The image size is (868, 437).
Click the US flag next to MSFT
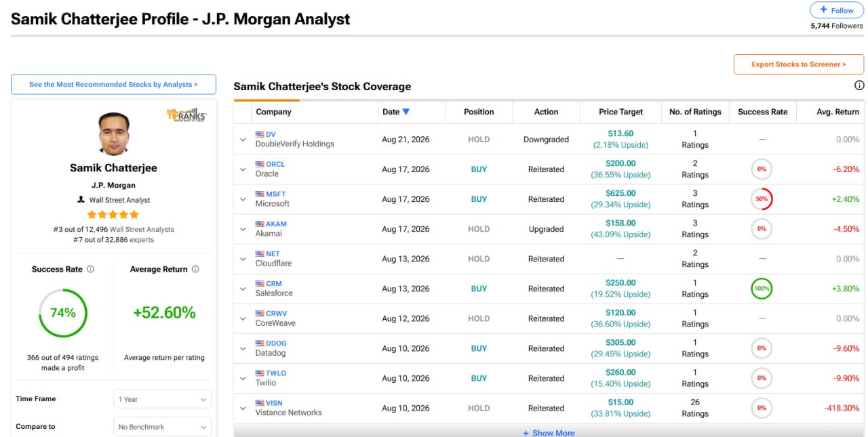(260, 194)
